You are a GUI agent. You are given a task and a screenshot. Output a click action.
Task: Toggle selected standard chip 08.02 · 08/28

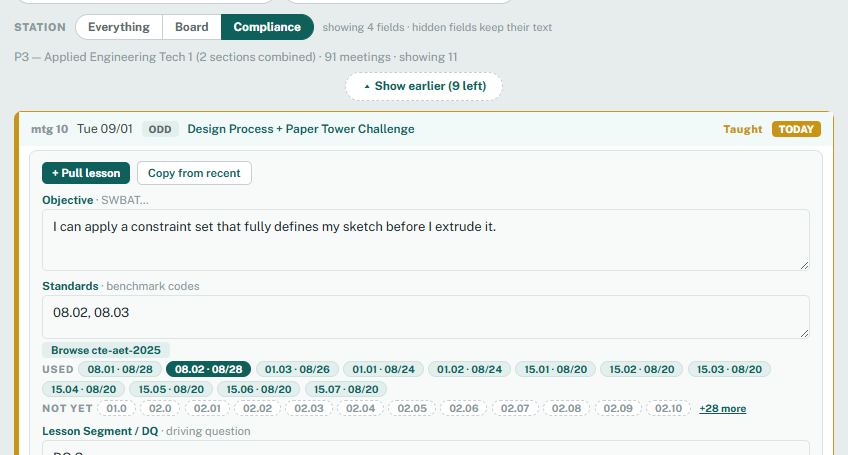coord(208,370)
